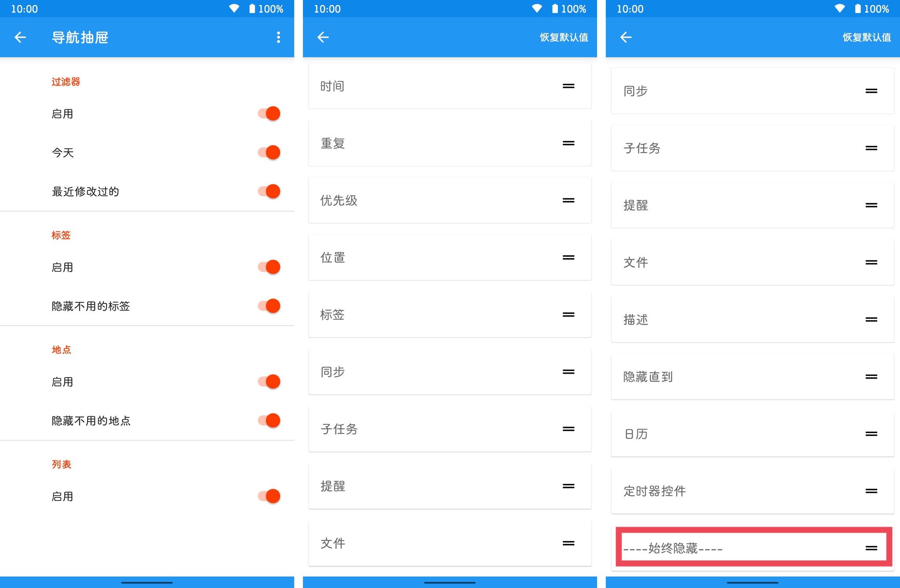The width and height of the screenshot is (900, 588).
Task: Tap the back arrow on the rightmost screen
Action: [x=626, y=37]
